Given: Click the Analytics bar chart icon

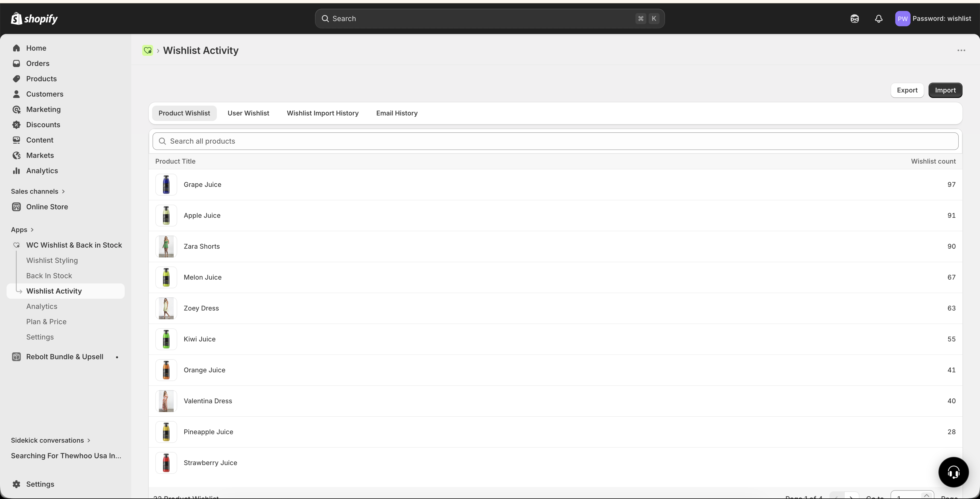Looking at the screenshot, I should coord(16,170).
